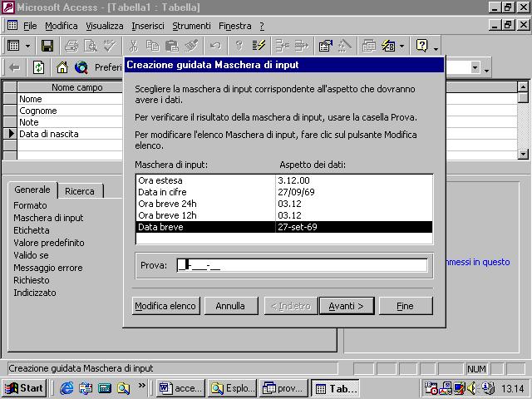Go back with Web toolbar arrow

click(x=15, y=67)
